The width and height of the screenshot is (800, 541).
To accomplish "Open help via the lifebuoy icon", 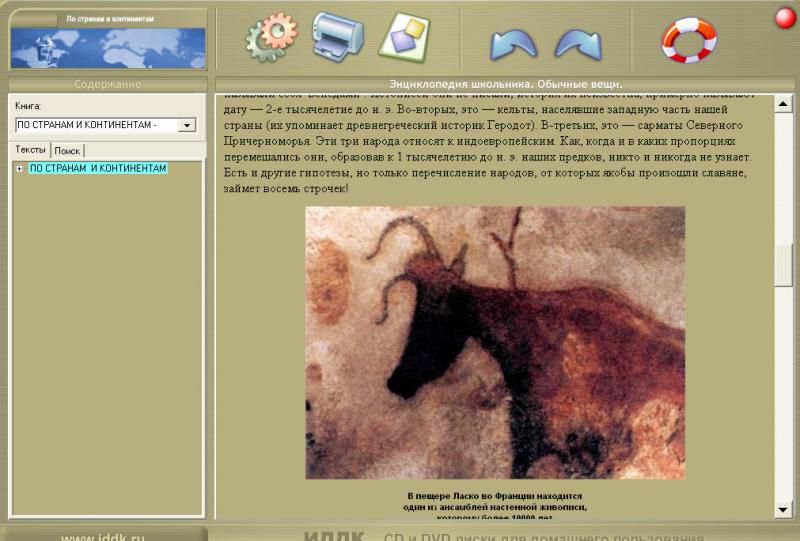I will [689, 39].
